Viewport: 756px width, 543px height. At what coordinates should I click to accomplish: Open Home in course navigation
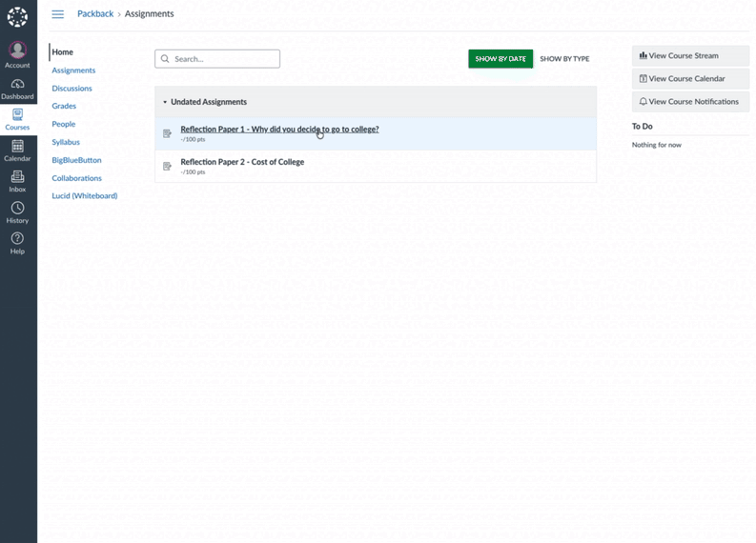63,52
